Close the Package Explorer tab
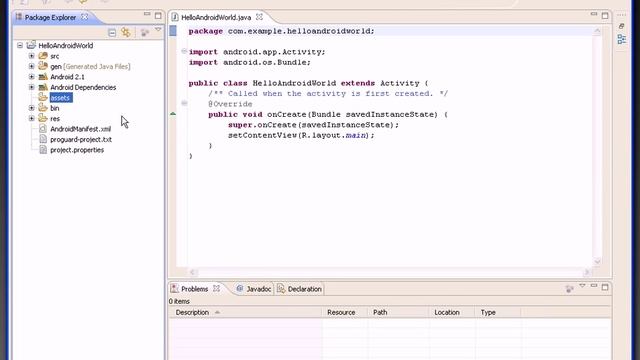 tap(84, 17)
